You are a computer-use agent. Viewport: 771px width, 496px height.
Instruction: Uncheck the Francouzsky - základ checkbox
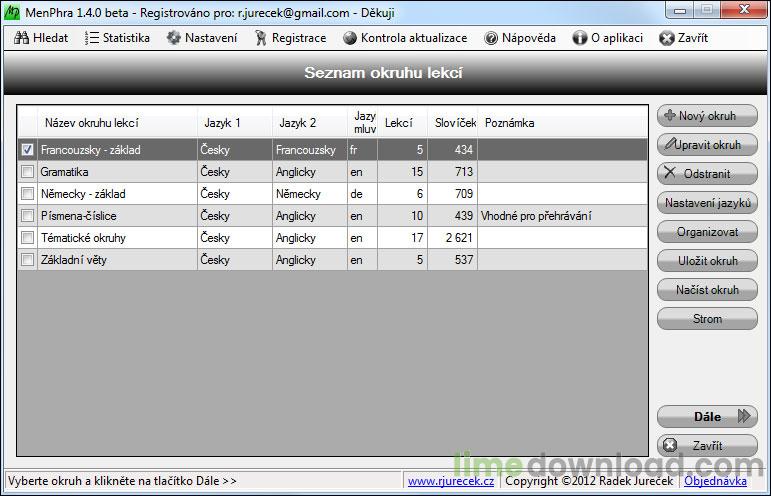coord(28,149)
